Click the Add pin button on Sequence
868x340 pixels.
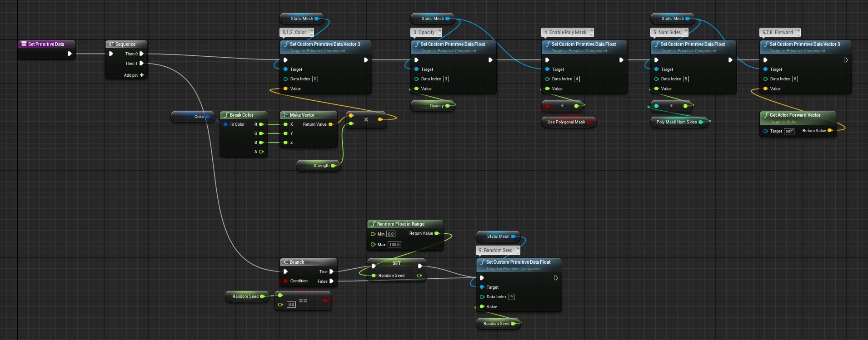141,75
